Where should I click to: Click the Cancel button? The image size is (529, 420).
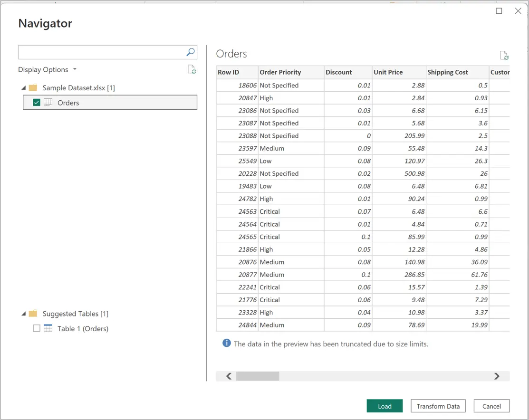coord(491,406)
